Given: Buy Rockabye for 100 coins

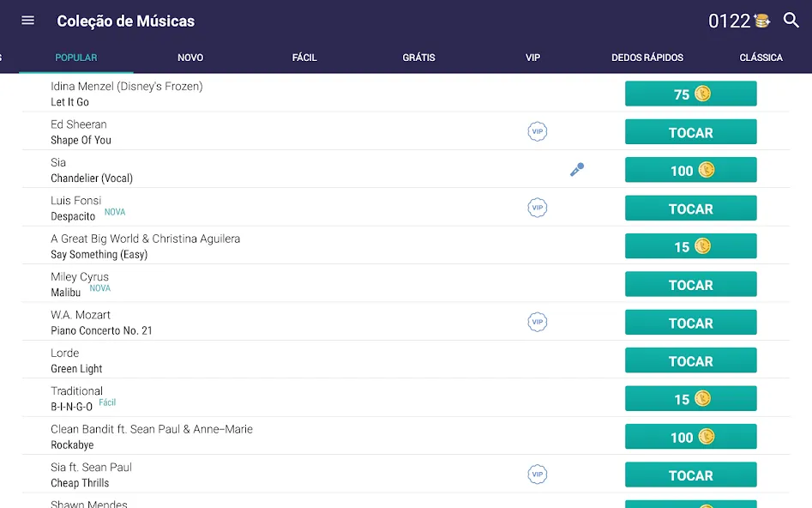Looking at the screenshot, I should tap(691, 437).
